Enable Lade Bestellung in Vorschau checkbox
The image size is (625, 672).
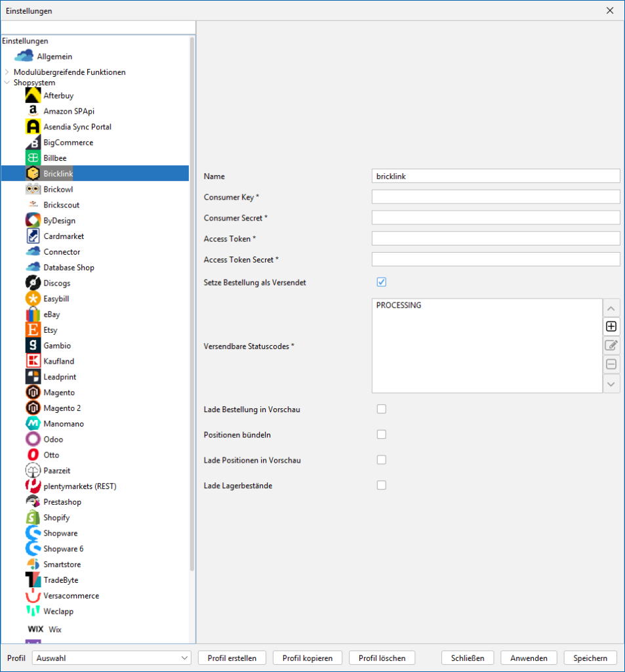[382, 409]
